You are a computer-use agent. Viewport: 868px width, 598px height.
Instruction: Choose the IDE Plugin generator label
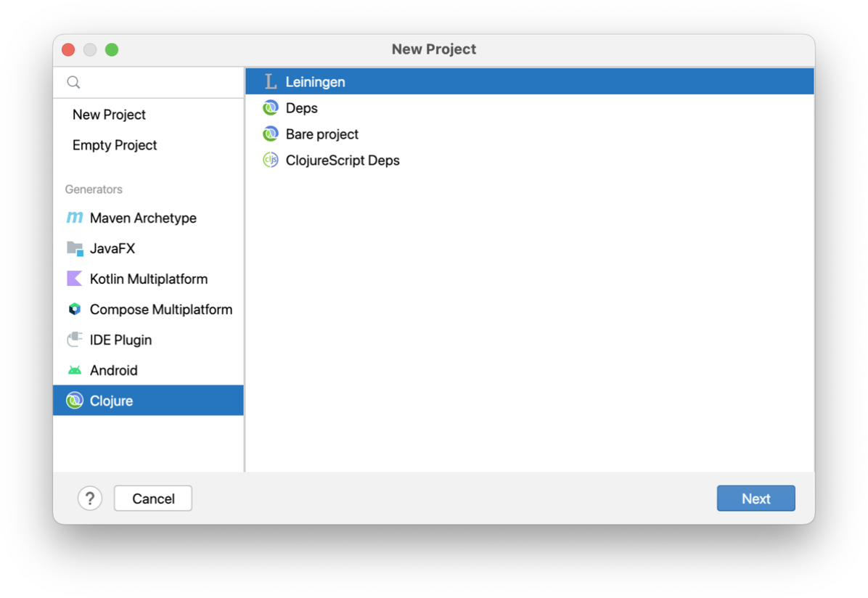120,340
